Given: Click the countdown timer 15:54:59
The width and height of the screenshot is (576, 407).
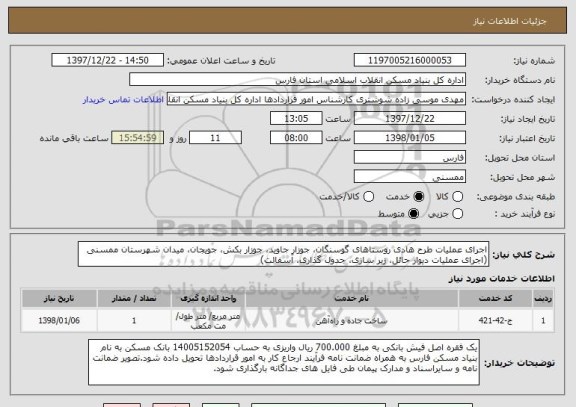Looking at the screenshot, I should (137, 138).
